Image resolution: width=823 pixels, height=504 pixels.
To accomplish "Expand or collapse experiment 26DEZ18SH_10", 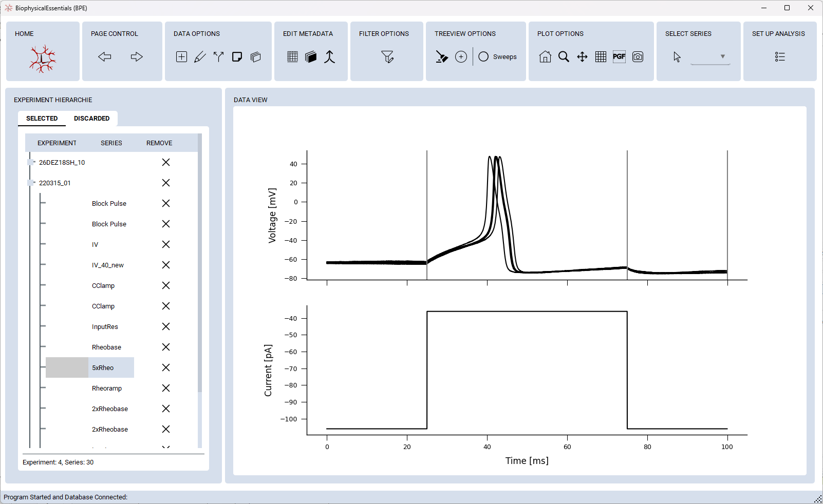I will [30, 162].
